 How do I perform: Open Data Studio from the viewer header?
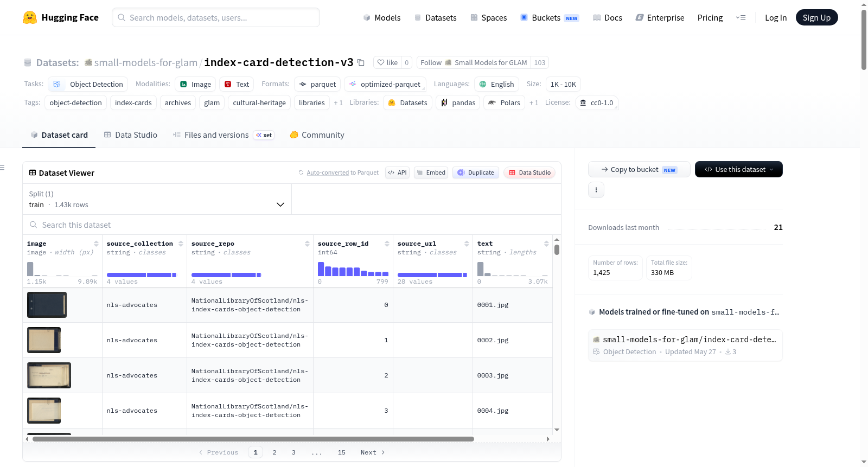[x=529, y=172]
